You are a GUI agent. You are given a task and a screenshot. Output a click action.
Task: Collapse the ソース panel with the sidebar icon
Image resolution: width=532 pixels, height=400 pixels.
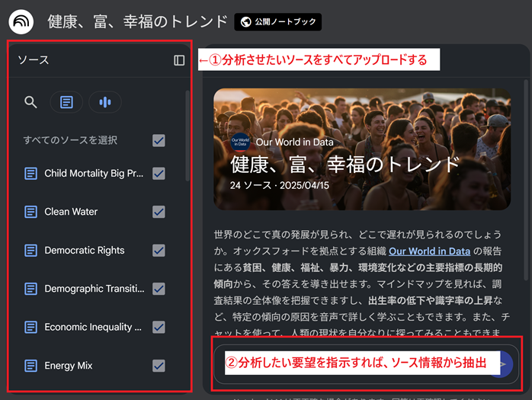tap(179, 60)
